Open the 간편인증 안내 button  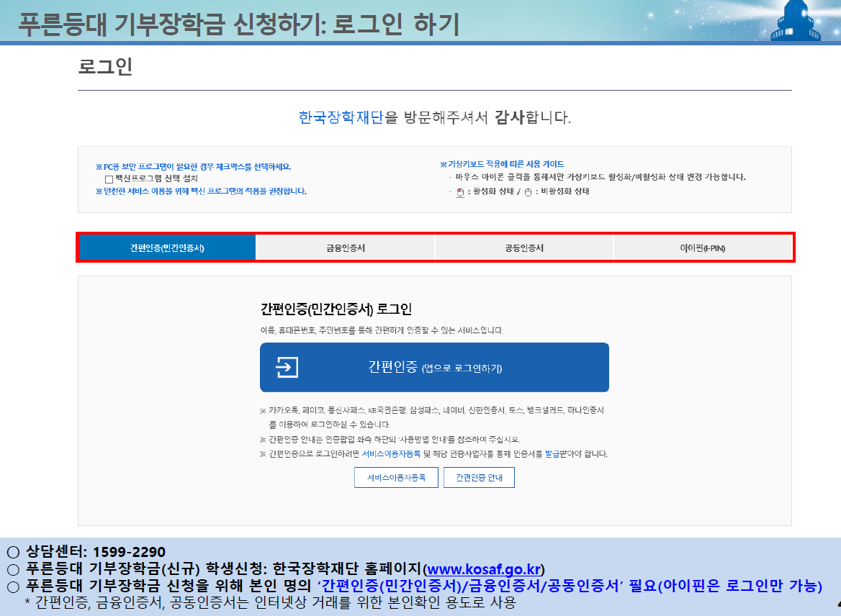tap(479, 477)
